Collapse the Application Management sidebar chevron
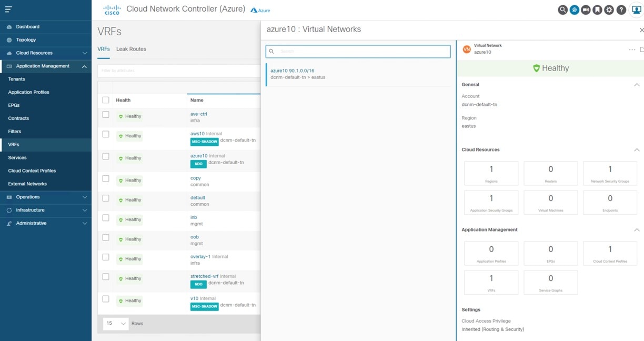This screenshot has height=341, width=644. 85,66
